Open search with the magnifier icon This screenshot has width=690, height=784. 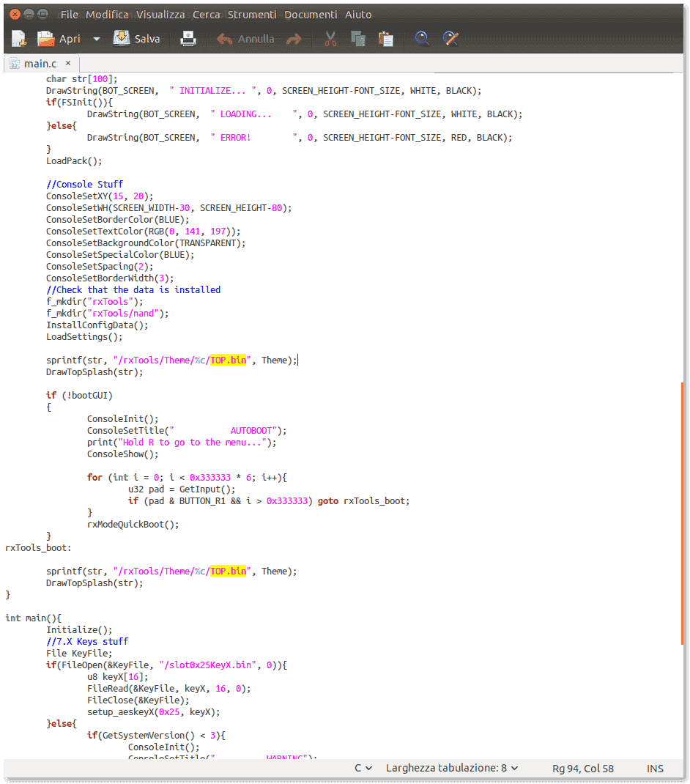[x=422, y=39]
